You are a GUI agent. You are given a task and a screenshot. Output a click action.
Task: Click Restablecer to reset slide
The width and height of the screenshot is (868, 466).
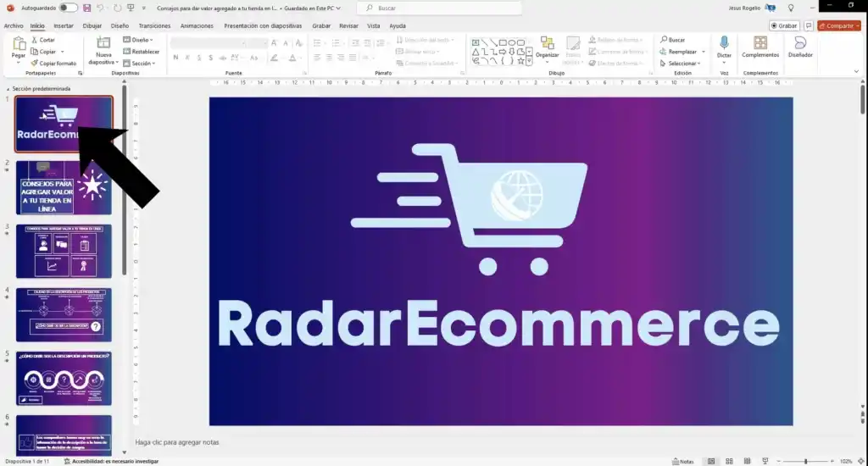click(142, 52)
